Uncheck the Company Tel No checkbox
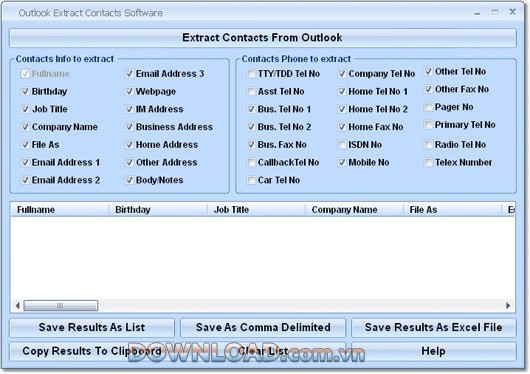 tap(342, 73)
